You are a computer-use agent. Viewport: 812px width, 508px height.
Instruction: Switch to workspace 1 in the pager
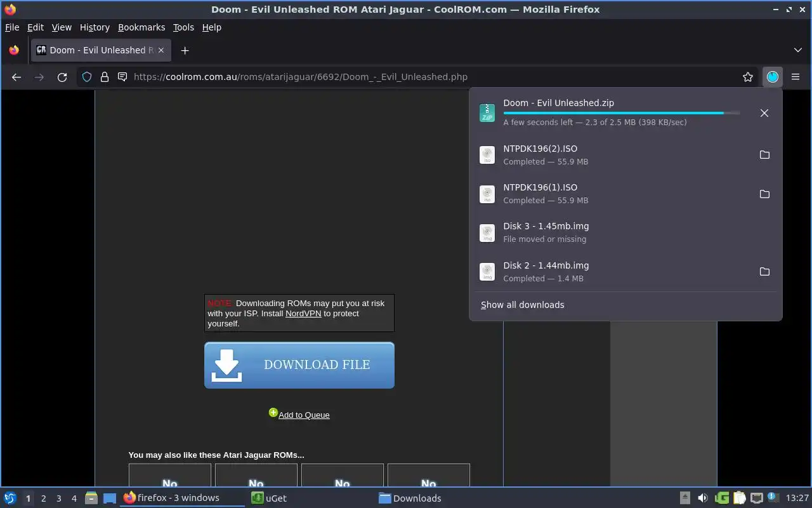click(x=28, y=498)
